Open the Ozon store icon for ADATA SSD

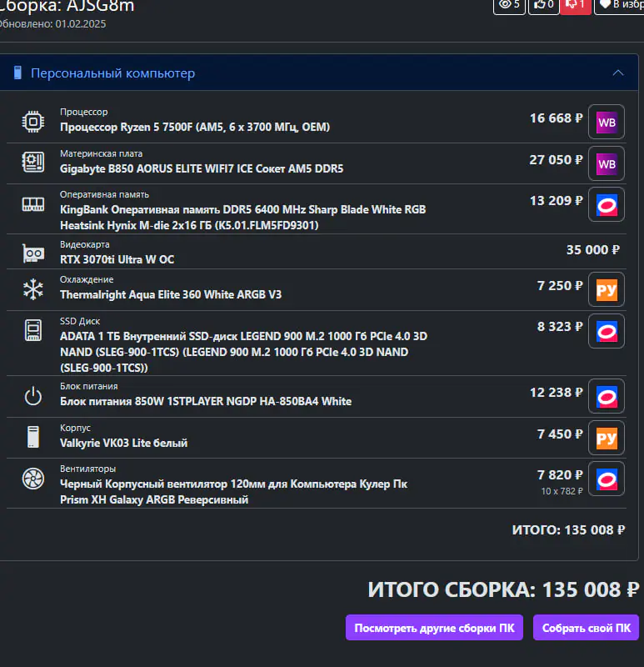click(x=607, y=331)
